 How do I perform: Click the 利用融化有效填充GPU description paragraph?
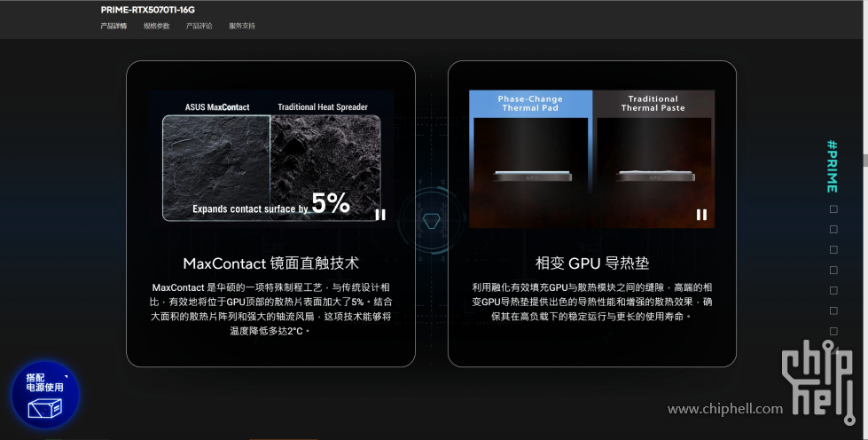coord(591,302)
